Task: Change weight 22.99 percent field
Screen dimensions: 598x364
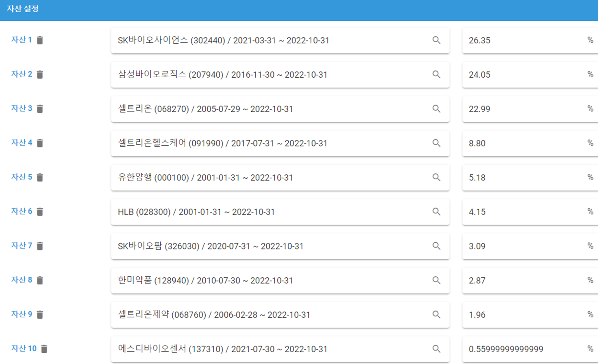Action: coord(530,109)
